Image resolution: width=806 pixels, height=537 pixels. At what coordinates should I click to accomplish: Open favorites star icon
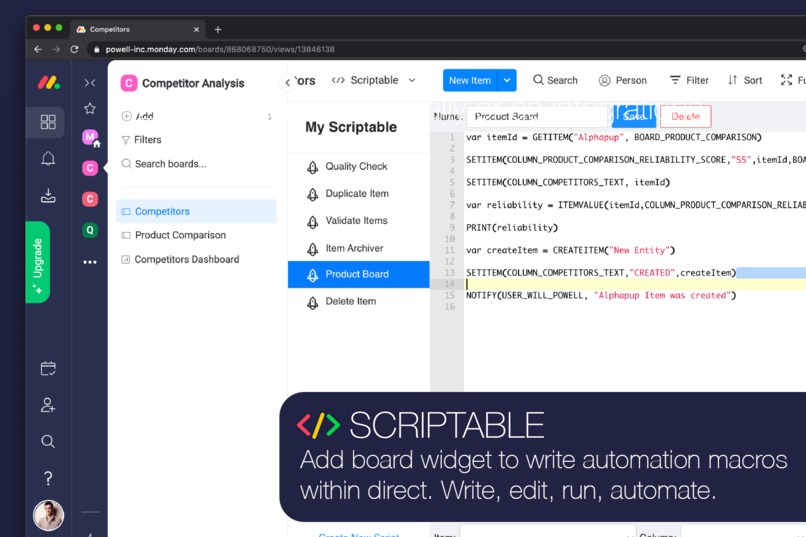pyautogui.click(x=90, y=108)
